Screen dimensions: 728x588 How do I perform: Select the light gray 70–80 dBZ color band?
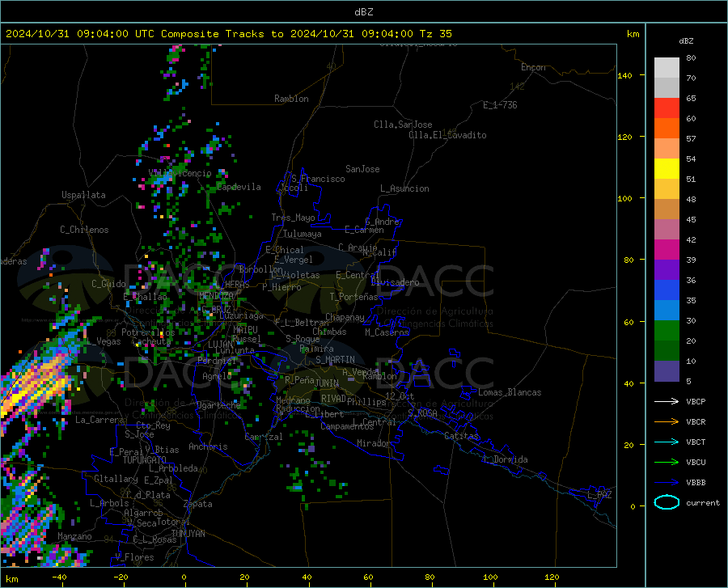(x=667, y=68)
